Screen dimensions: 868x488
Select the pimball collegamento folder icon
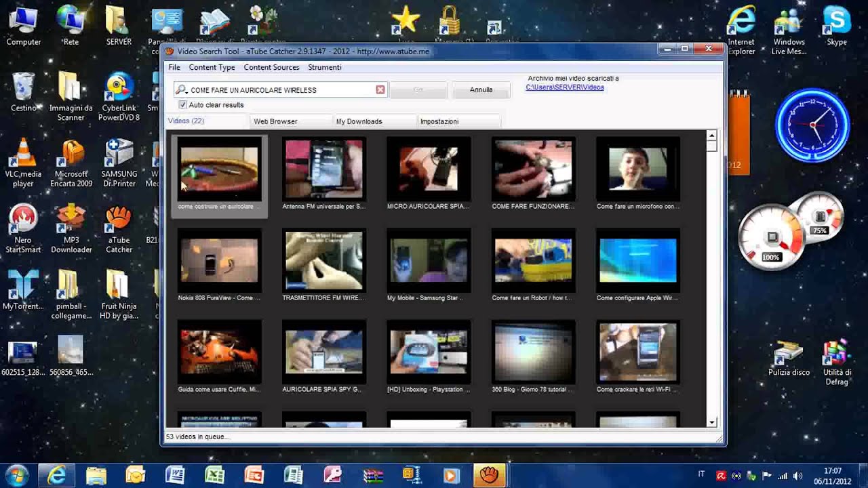(71, 295)
